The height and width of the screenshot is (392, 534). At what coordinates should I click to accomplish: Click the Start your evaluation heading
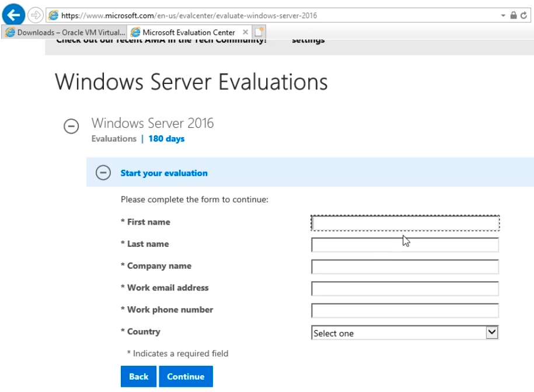tap(164, 173)
